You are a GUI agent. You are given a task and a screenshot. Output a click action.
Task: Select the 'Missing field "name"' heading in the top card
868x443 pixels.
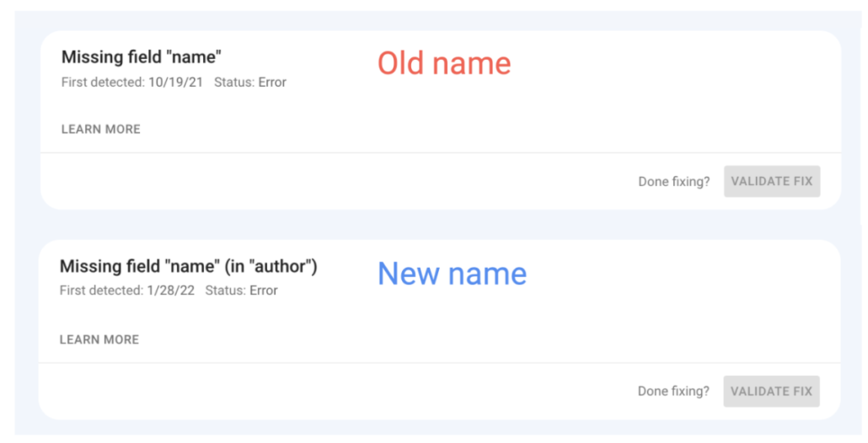(141, 57)
